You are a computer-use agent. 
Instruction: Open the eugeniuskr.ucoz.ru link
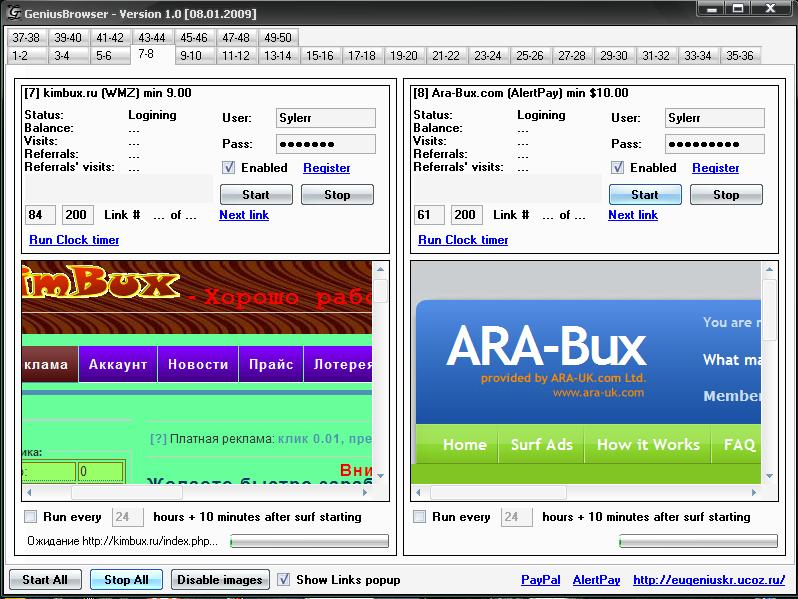[709, 580]
